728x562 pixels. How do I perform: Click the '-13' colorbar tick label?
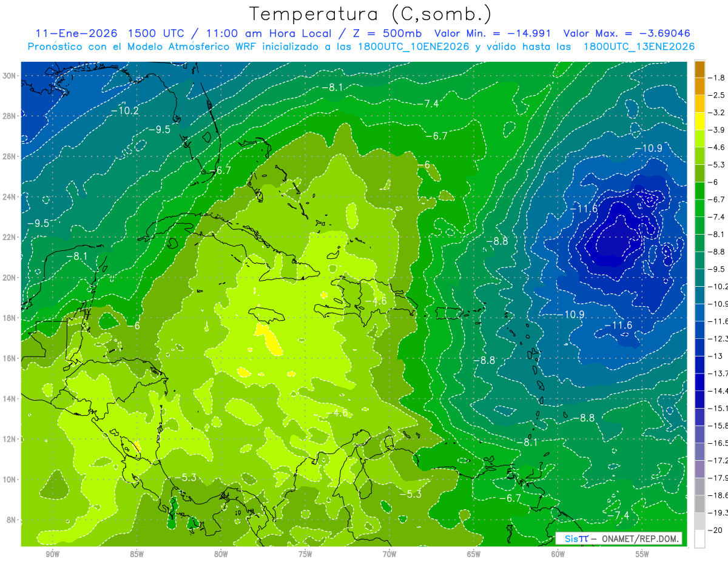pos(715,356)
